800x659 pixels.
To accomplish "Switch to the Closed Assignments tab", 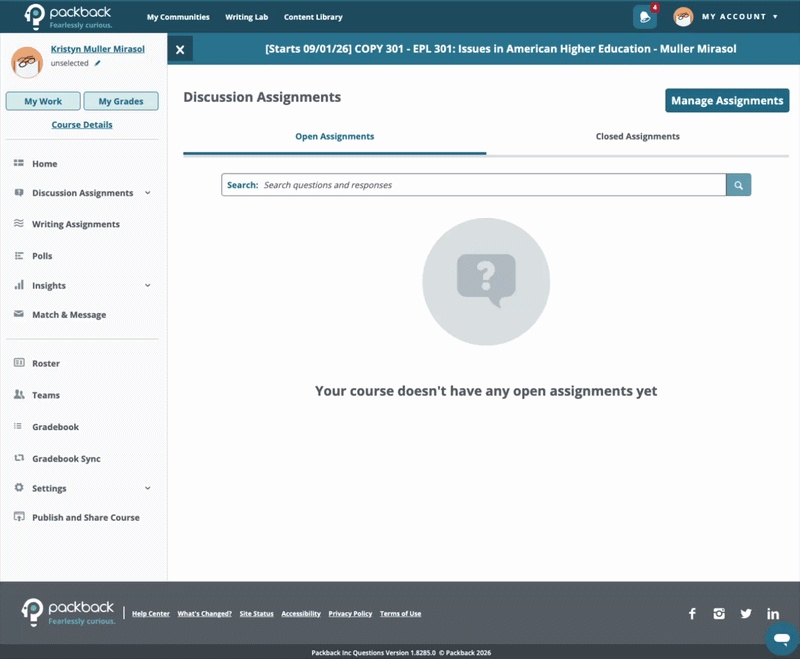I will click(637, 137).
